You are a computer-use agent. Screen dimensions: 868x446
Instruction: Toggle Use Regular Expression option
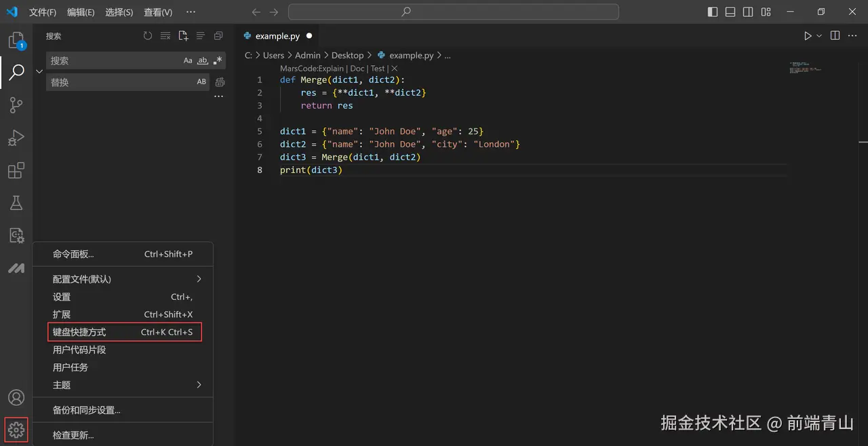coord(218,60)
